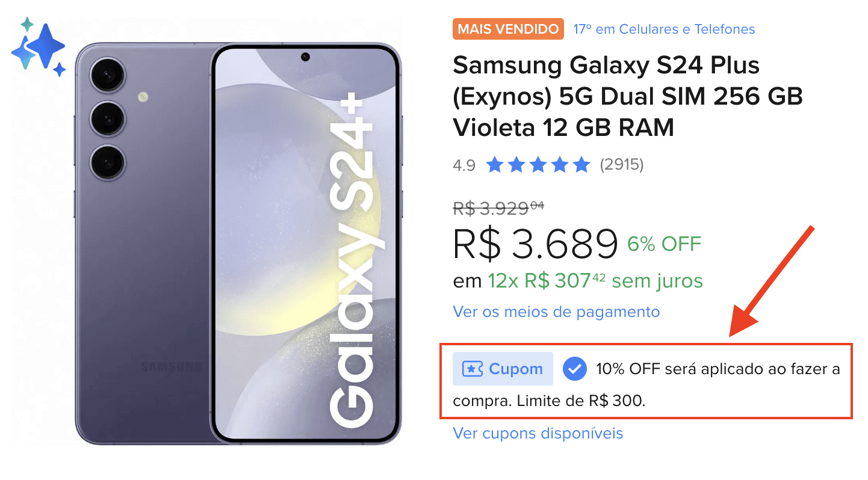The height and width of the screenshot is (480, 868).
Task: Click the first blue rating star
Action: (x=494, y=165)
